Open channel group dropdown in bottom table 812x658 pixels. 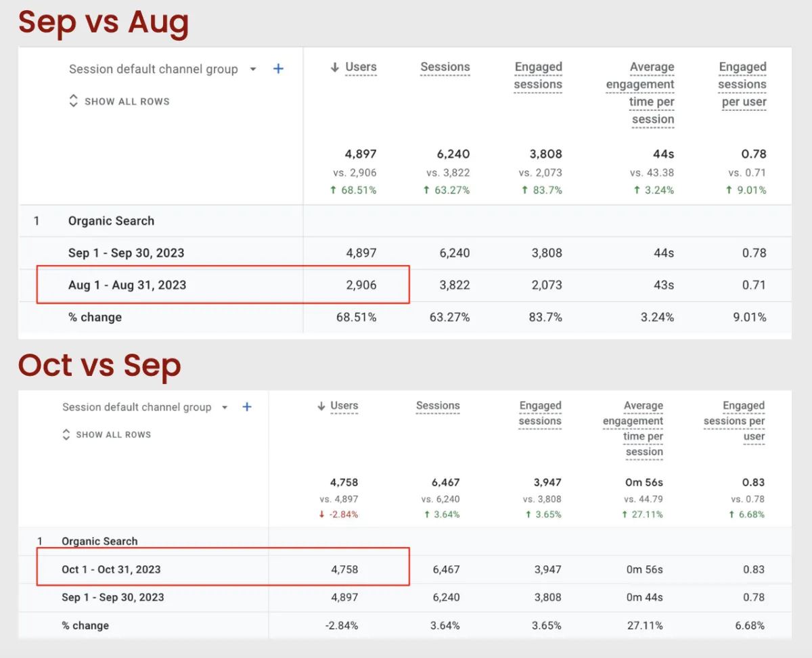point(225,407)
